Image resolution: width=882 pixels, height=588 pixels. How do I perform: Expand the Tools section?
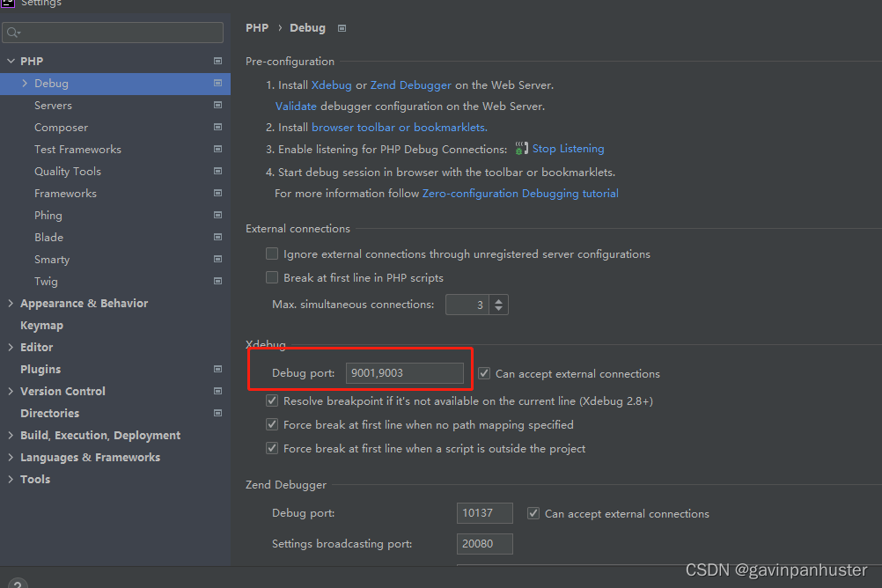click(x=11, y=479)
